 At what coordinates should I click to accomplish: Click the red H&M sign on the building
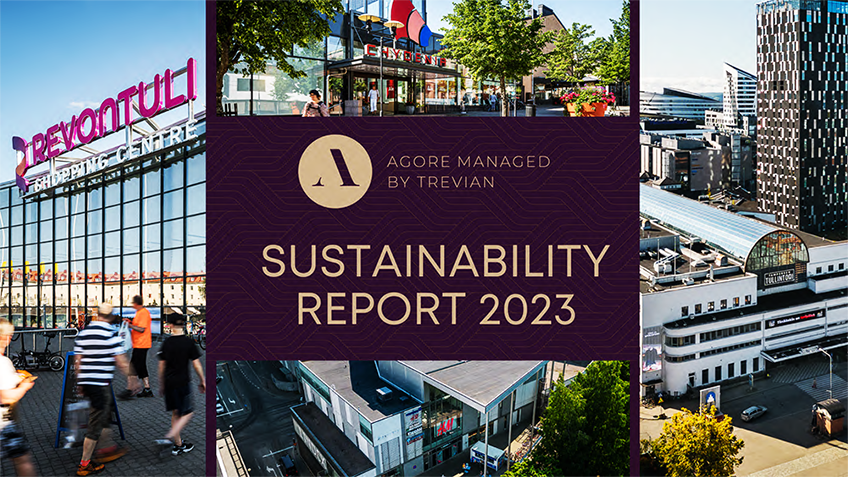point(445,427)
